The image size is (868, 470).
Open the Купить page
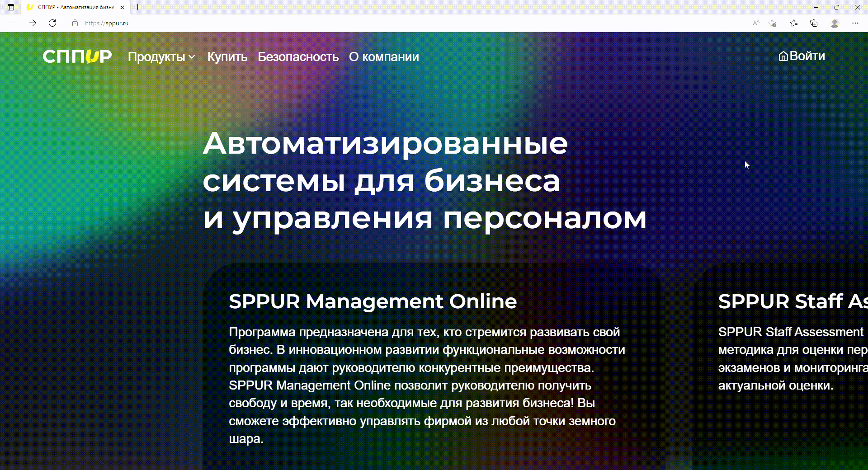[x=227, y=57]
